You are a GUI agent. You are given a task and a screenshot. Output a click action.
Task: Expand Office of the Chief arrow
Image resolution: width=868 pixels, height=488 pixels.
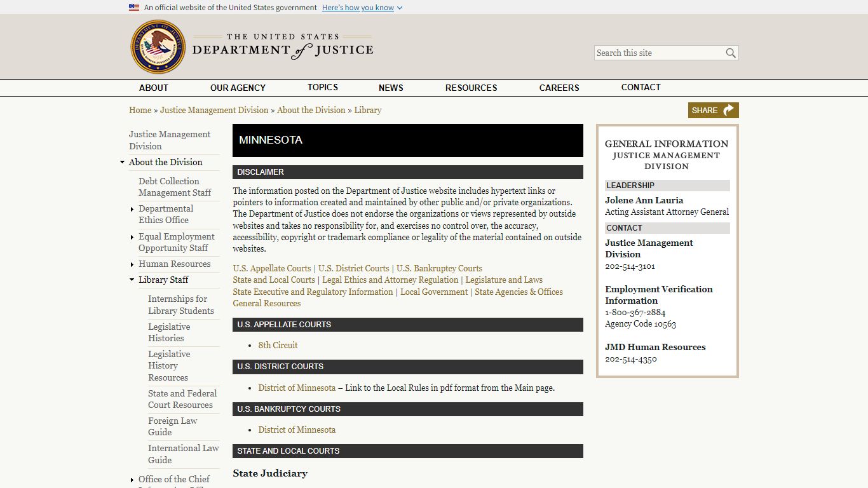132,480
